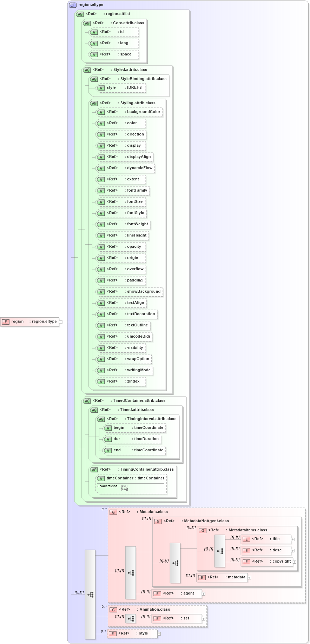310x644 pixels.
Task: Select the showBackground attribute reference
Action: (130, 292)
